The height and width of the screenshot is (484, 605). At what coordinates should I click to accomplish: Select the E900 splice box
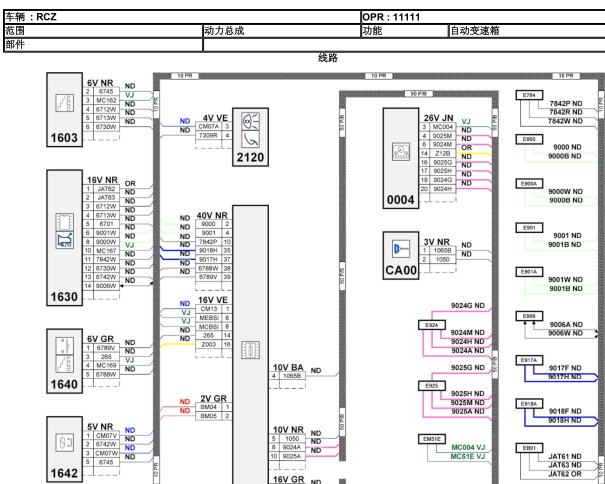coord(529,139)
